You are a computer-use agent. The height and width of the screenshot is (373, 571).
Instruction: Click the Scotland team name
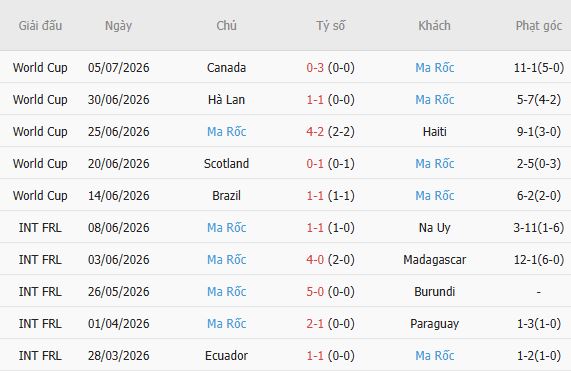tap(226, 164)
